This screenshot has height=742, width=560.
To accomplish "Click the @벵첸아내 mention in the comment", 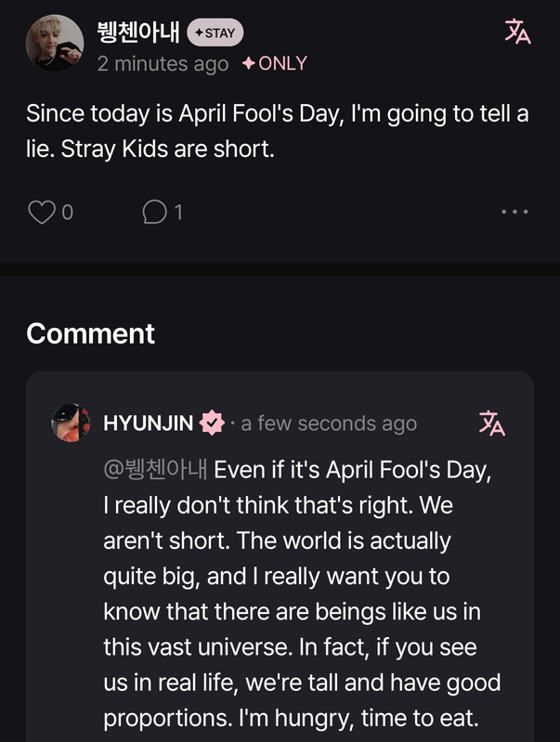I will pos(155,469).
